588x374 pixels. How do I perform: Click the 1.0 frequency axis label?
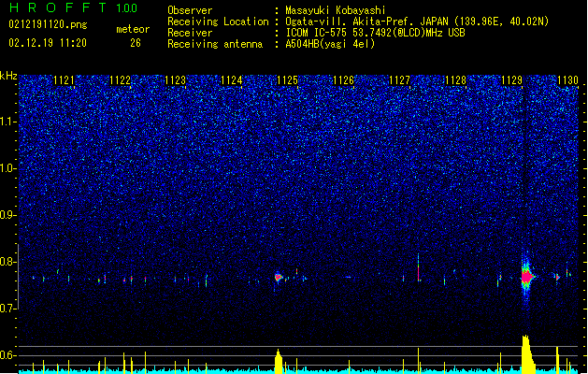tap(7, 168)
